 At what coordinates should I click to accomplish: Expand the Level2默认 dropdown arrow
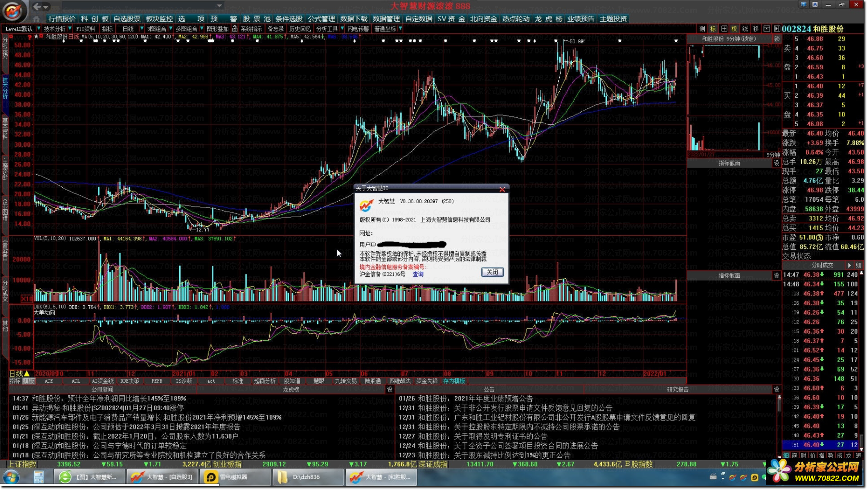click(39, 29)
